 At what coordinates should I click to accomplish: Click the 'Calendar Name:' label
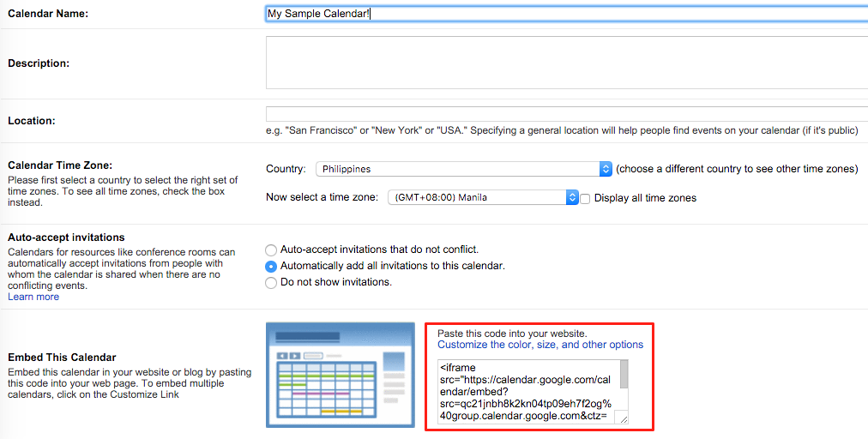pos(48,14)
